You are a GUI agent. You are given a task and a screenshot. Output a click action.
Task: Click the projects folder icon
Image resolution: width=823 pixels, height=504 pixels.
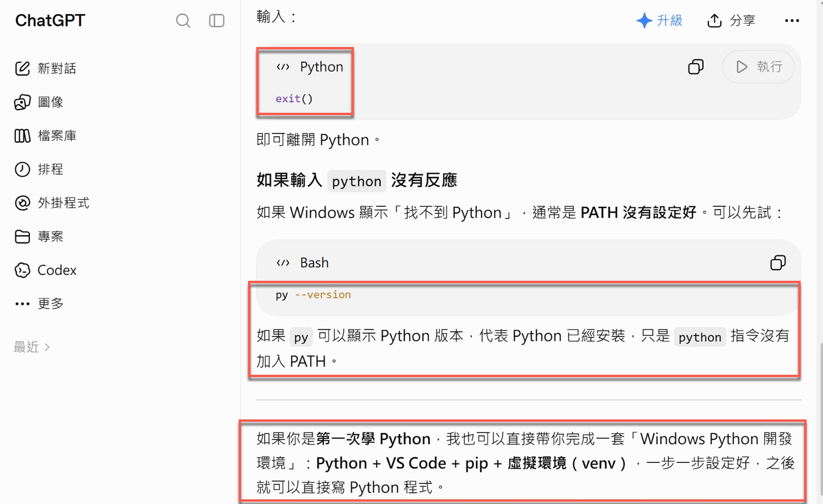click(x=22, y=237)
